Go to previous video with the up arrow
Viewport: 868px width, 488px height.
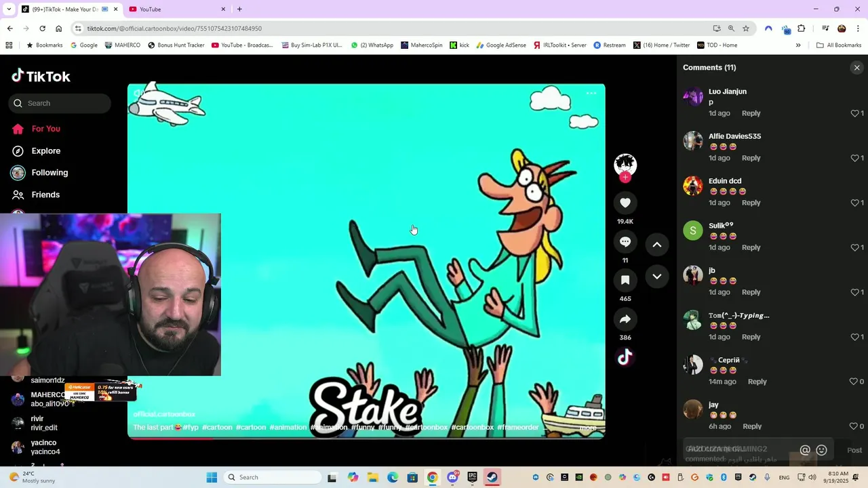[657, 245]
